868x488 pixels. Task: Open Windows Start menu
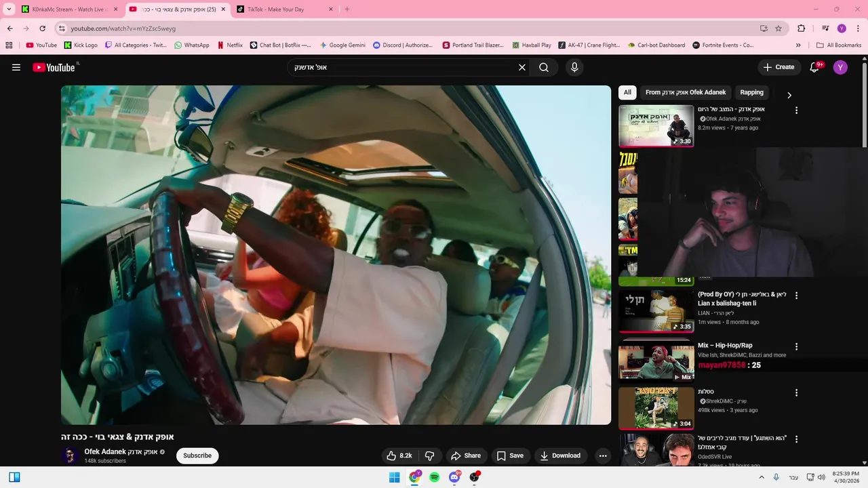tap(395, 477)
